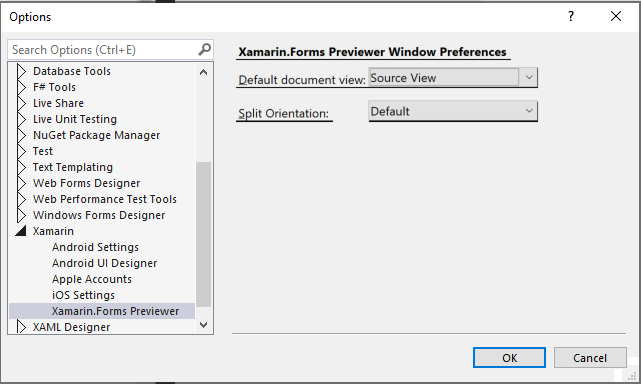The width and height of the screenshot is (641, 384).
Task: Select Android UI Designer item
Action: pyautogui.click(x=105, y=263)
